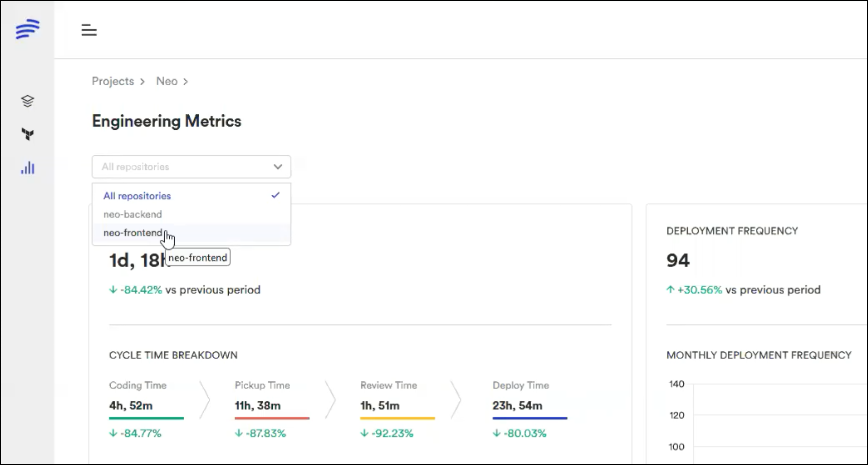868x465 pixels.
Task: Select the analytics bar-chart sidebar icon
Action: (28, 168)
